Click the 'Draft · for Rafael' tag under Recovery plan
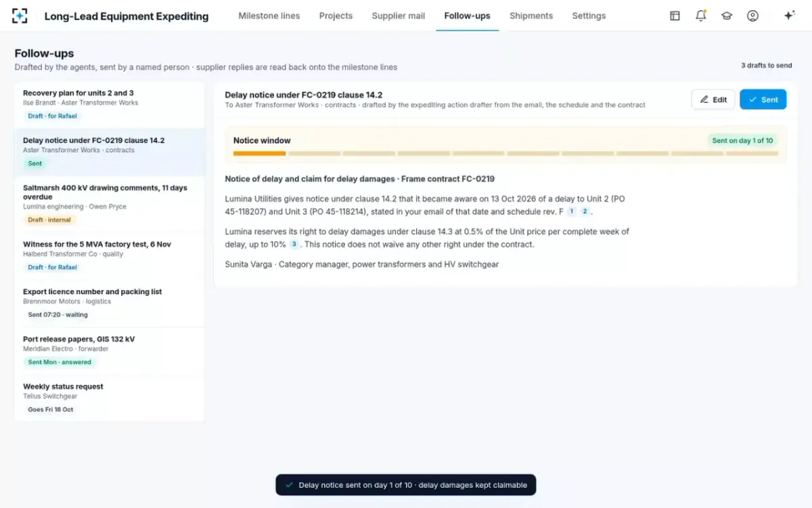The width and height of the screenshot is (812, 508). pos(52,116)
